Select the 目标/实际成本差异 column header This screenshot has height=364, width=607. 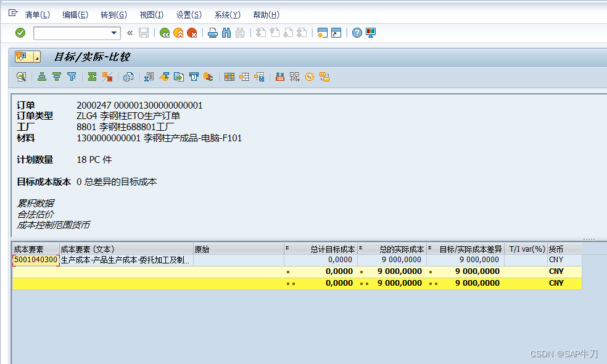pos(466,249)
